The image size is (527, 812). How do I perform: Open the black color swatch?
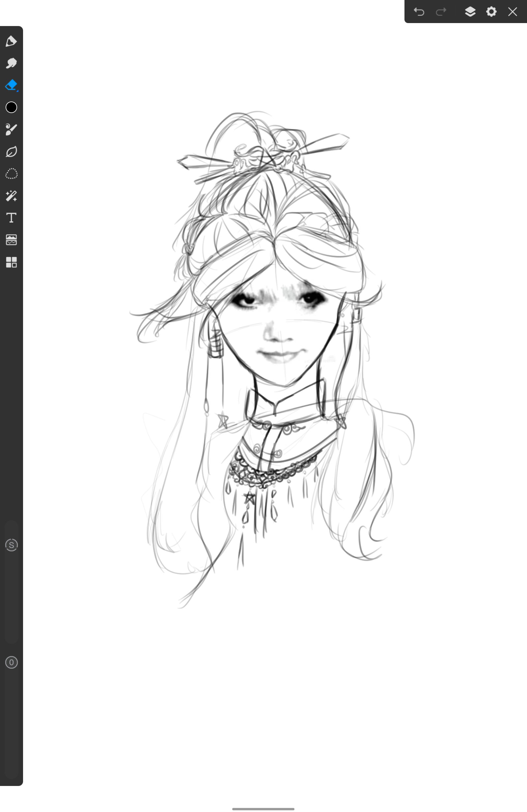11,107
